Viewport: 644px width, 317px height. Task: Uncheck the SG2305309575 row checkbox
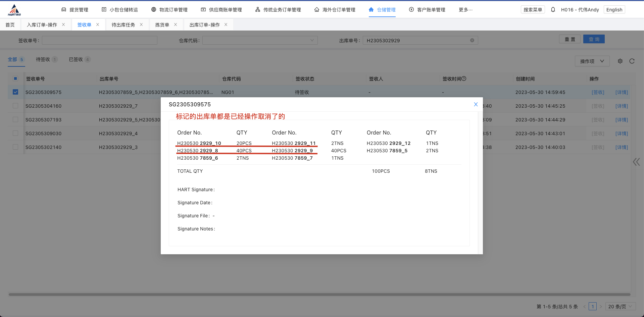pos(15,92)
